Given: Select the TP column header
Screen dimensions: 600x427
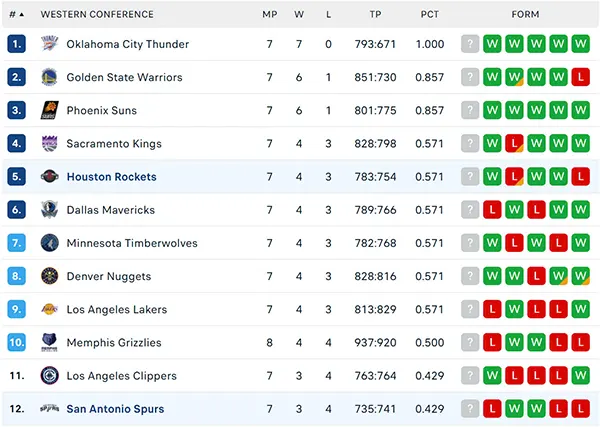Looking at the screenshot, I should [x=375, y=15].
